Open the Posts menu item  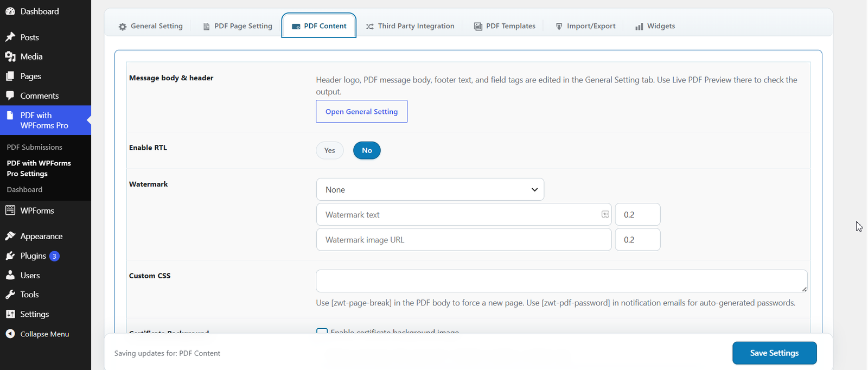46,37
